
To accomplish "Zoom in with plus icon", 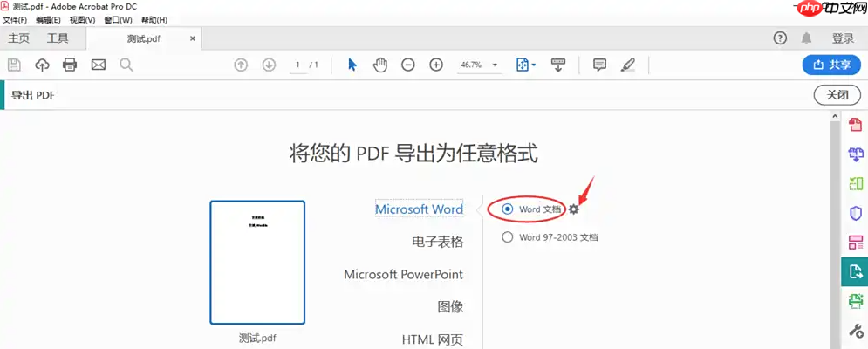I will click(x=436, y=65).
